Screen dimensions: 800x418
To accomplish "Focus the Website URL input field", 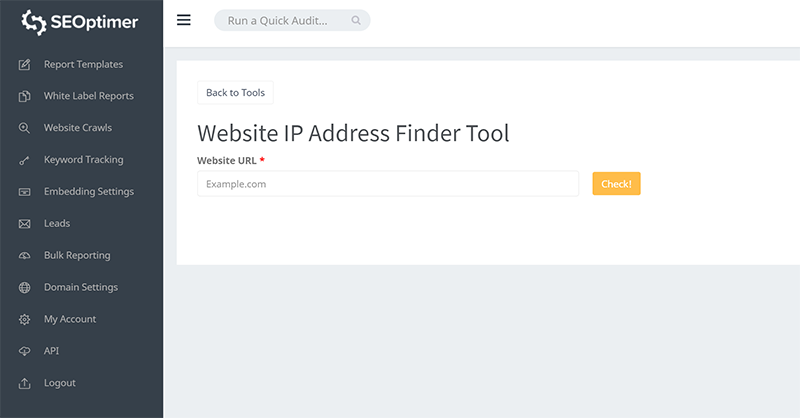I will [x=387, y=184].
